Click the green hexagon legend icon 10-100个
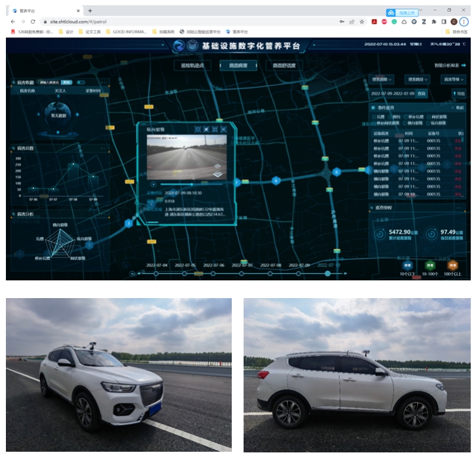This screenshot has width=476, height=457. pos(430,265)
